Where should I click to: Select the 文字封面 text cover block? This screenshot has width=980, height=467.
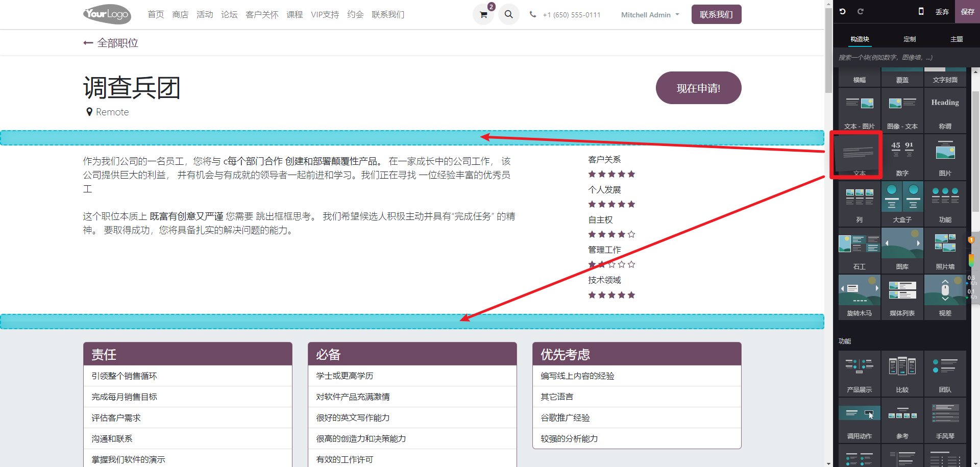point(945,77)
